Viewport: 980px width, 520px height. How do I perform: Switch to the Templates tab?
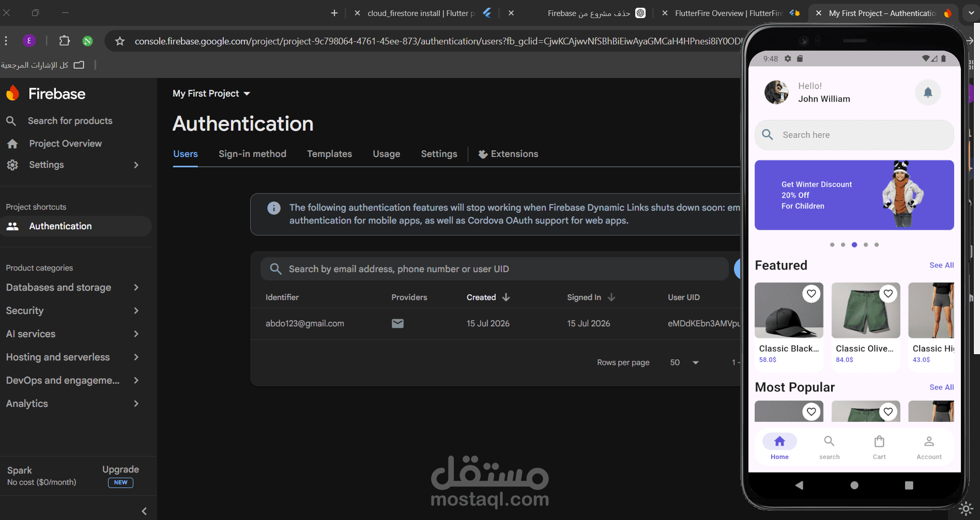coord(329,154)
